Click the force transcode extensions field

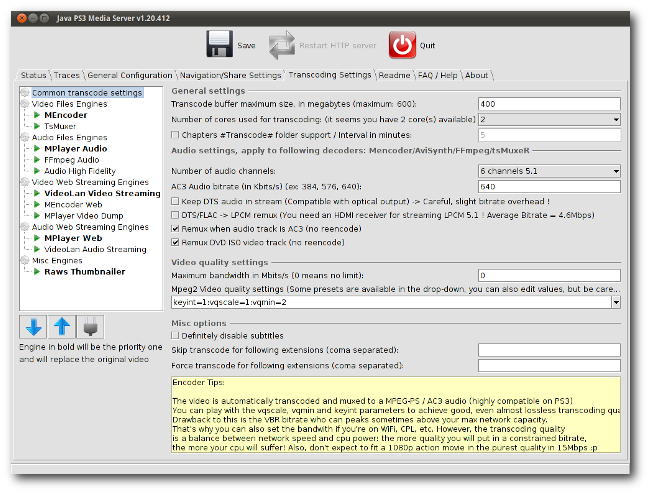click(x=549, y=365)
